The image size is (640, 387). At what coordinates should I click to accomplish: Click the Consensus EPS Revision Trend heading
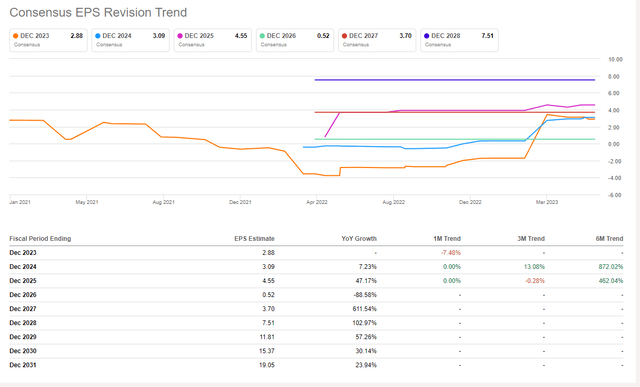98,13
